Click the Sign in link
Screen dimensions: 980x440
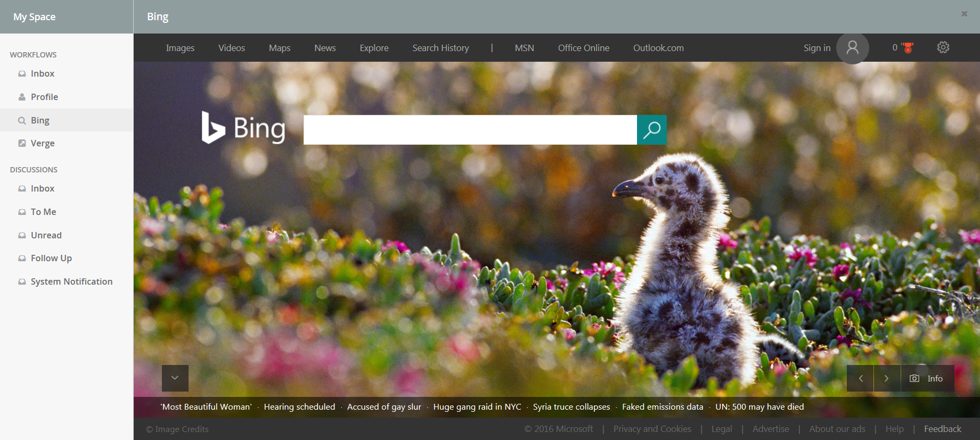tap(816, 48)
